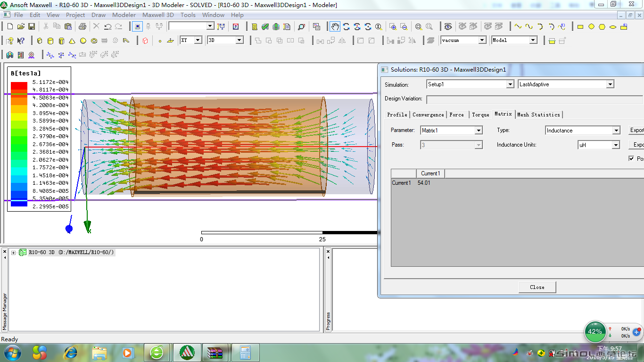Screen dimensions: 644x362
Task: Open the Model object type dropdown
Action: tap(533, 41)
